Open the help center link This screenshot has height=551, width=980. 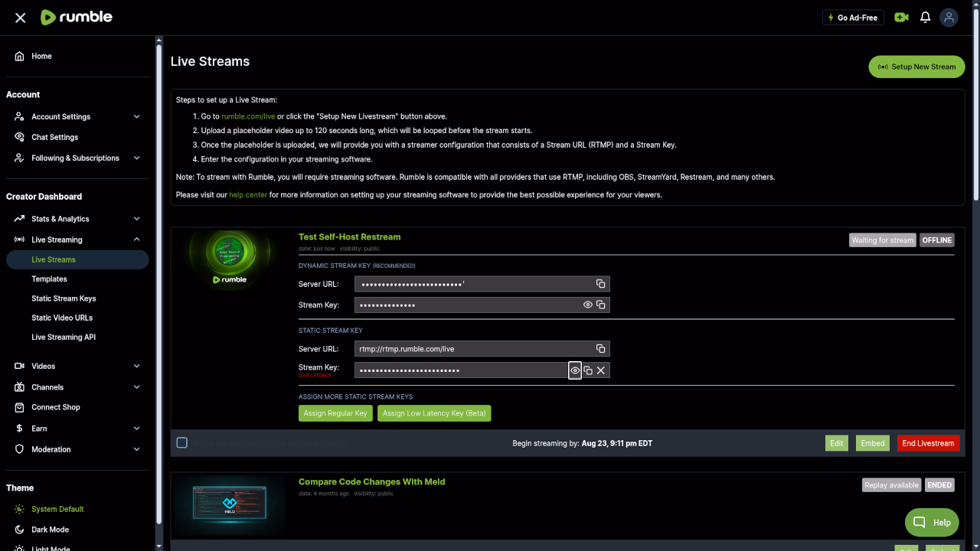click(x=248, y=195)
